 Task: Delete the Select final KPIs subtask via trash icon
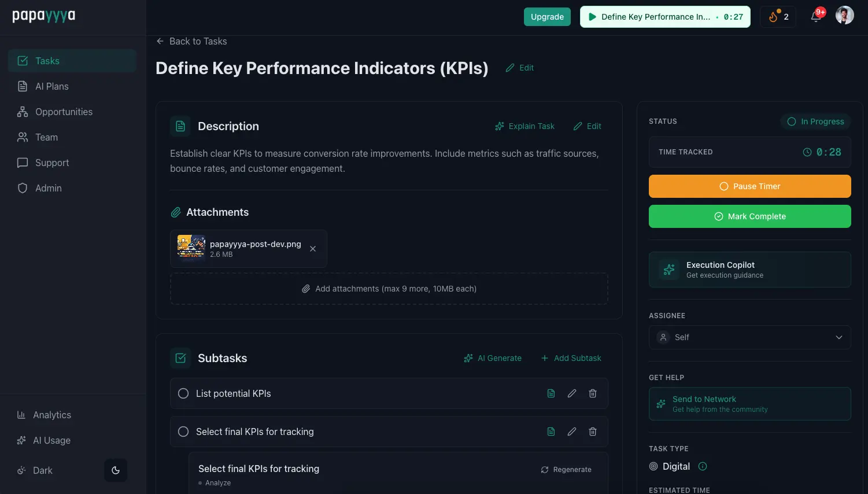coord(592,431)
